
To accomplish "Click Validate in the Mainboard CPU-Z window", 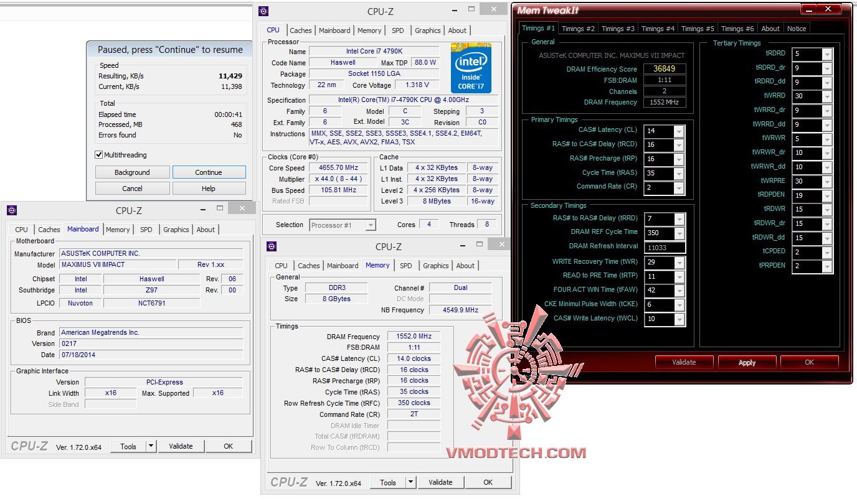I will point(181,446).
